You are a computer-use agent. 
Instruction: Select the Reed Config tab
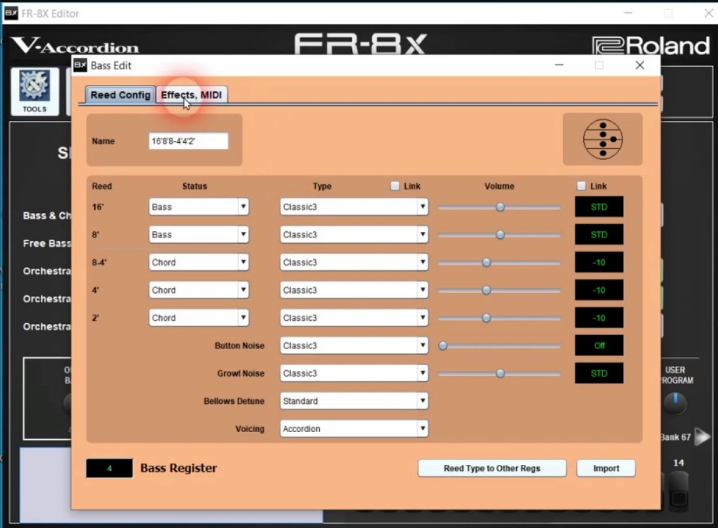coord(120,95)
